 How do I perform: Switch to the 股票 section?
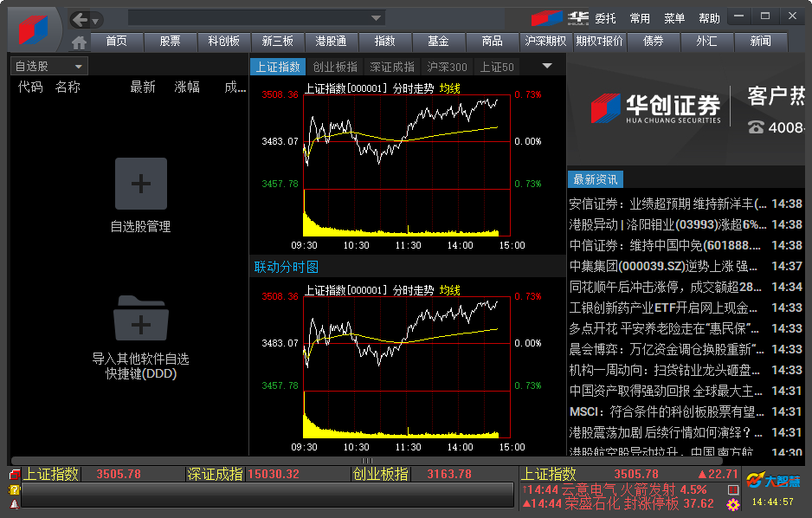pos(170,41)
